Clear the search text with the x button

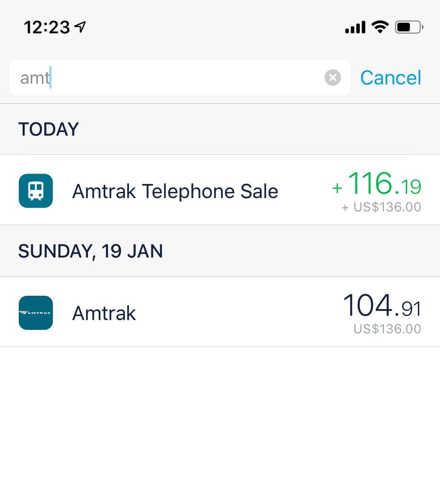333,78
